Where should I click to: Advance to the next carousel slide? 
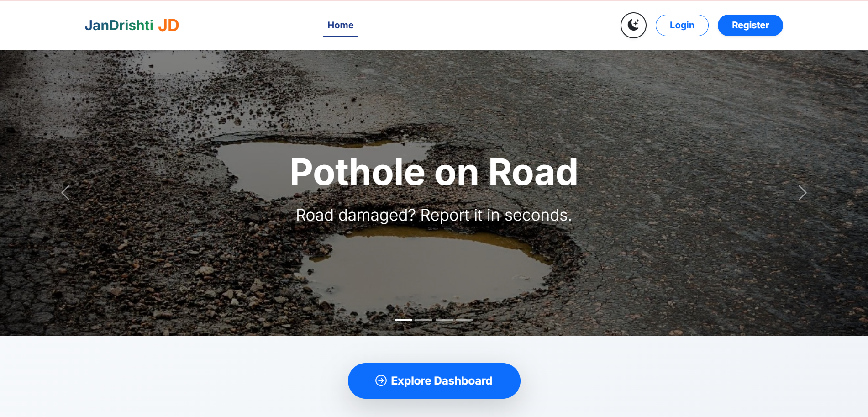[x=802, y=193]
